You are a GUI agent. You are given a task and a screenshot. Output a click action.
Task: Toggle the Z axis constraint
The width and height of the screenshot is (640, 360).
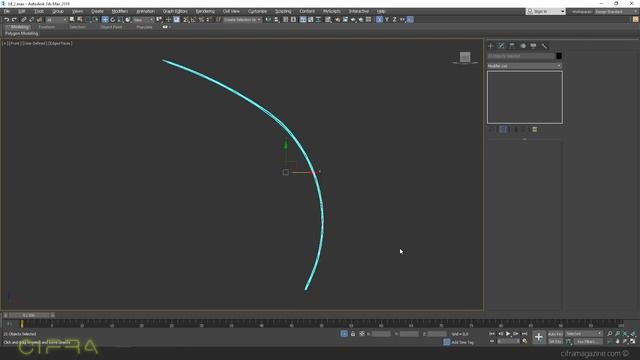394,20
